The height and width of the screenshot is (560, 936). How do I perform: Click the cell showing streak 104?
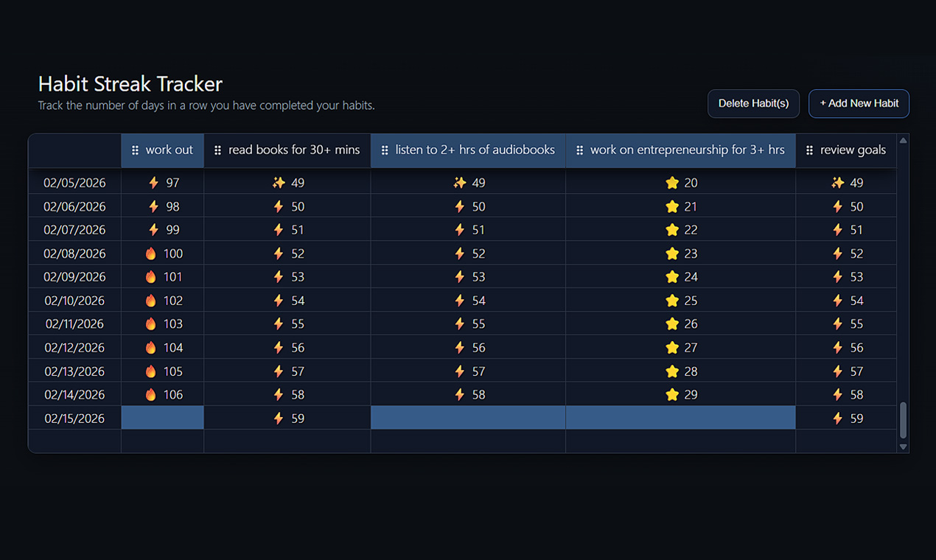coord(162,347)
